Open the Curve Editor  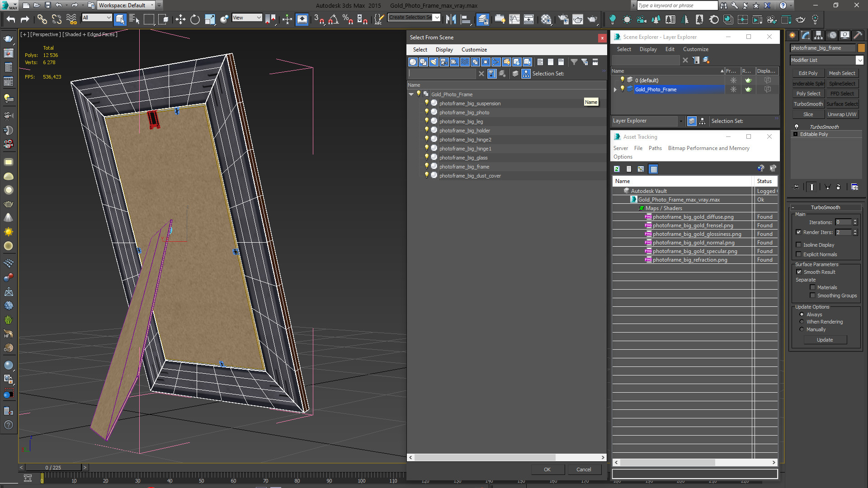click(514, 19)
